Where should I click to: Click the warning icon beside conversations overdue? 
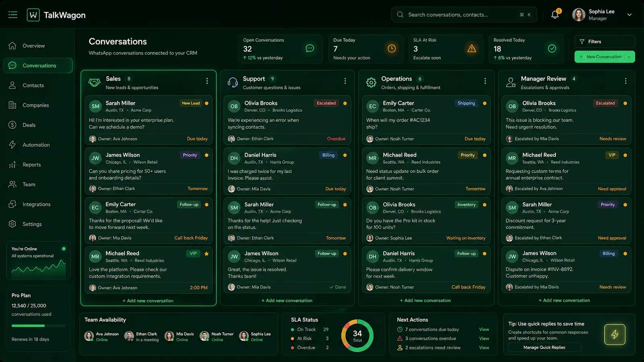(400, 339)
